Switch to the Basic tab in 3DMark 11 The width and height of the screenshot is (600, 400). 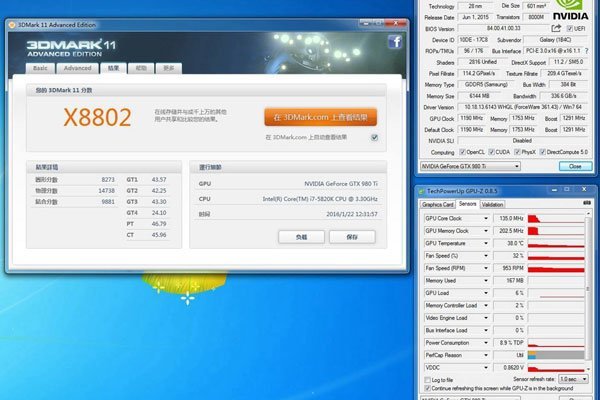[x=40, y=68]
